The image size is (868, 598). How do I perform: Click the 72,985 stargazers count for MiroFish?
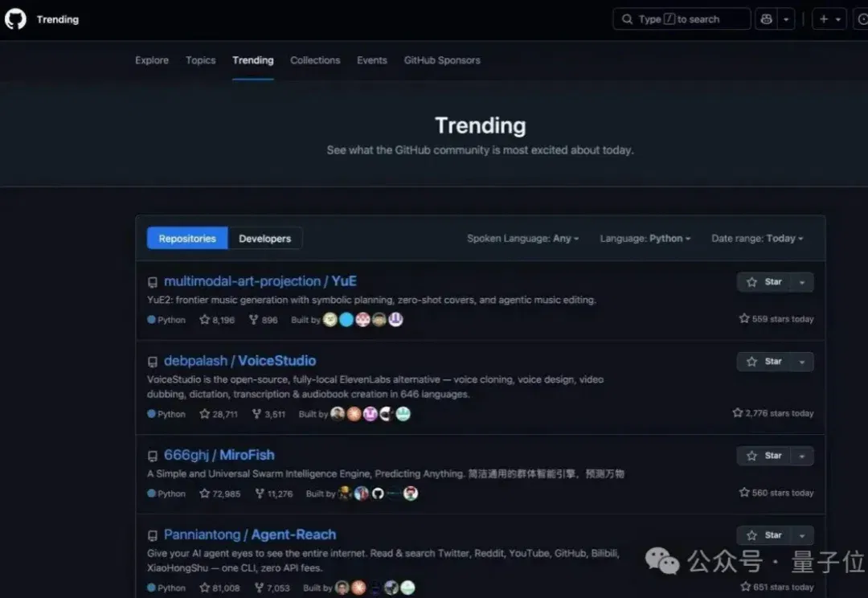(x=219, y=494)
